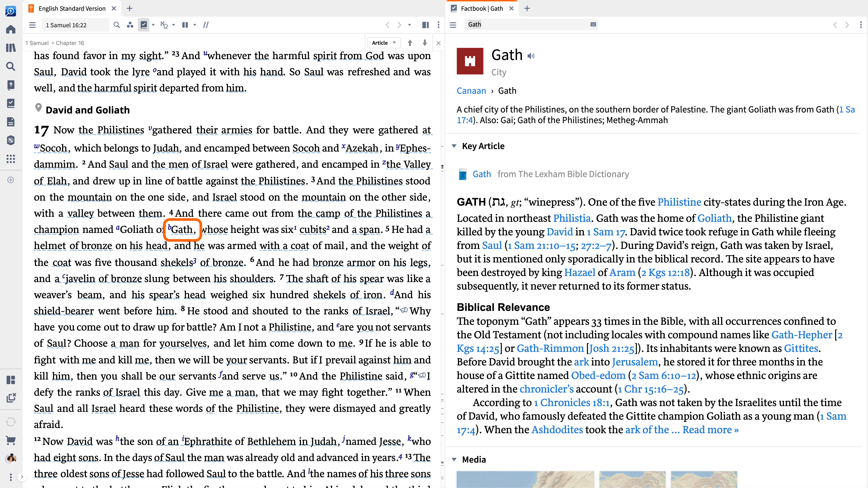This screenshot has height=488, width=868.
Task: Open the Bible panel three-dot menu
Action: (x=438, y=25)
